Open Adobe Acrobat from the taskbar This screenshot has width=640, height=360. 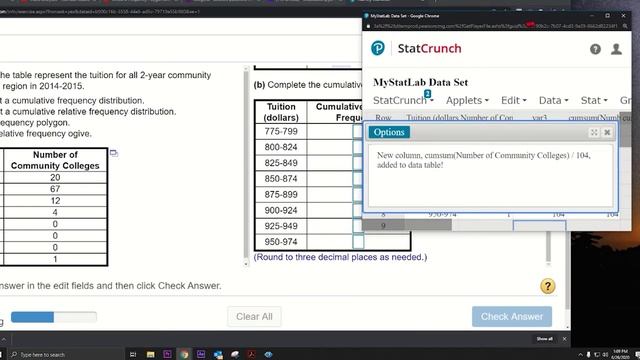click(x=251, y=354)
